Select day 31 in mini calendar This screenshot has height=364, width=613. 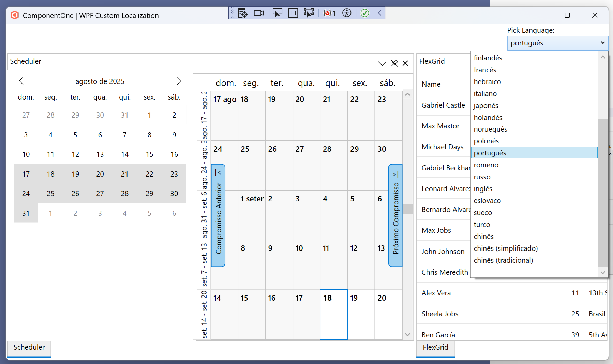[x=26, y=213]
